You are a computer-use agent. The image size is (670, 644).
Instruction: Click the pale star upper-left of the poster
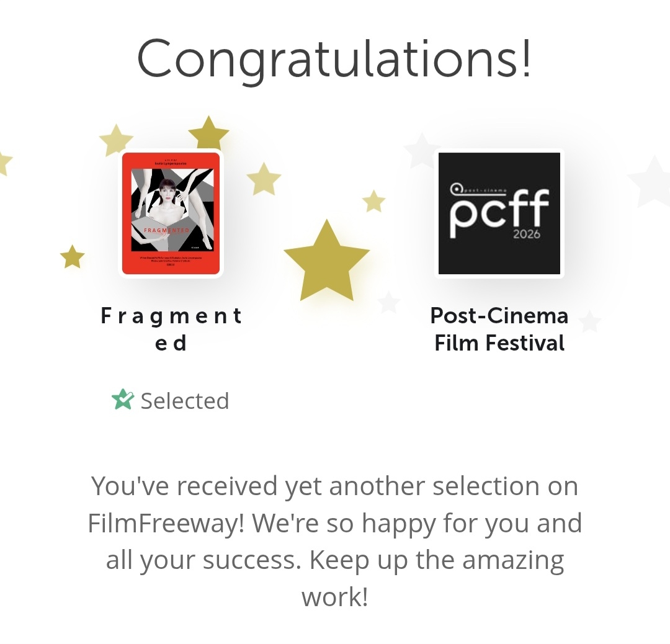116,140
